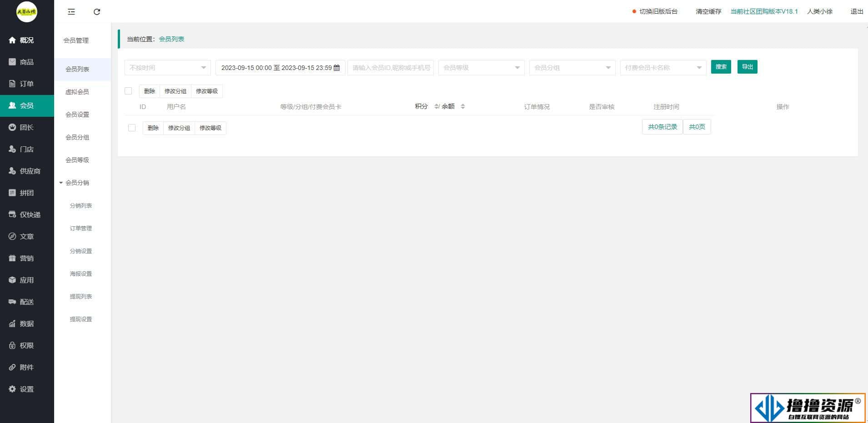Click the date range input field
This screenshot has height=423, width=868.
[x=281, y=68]
